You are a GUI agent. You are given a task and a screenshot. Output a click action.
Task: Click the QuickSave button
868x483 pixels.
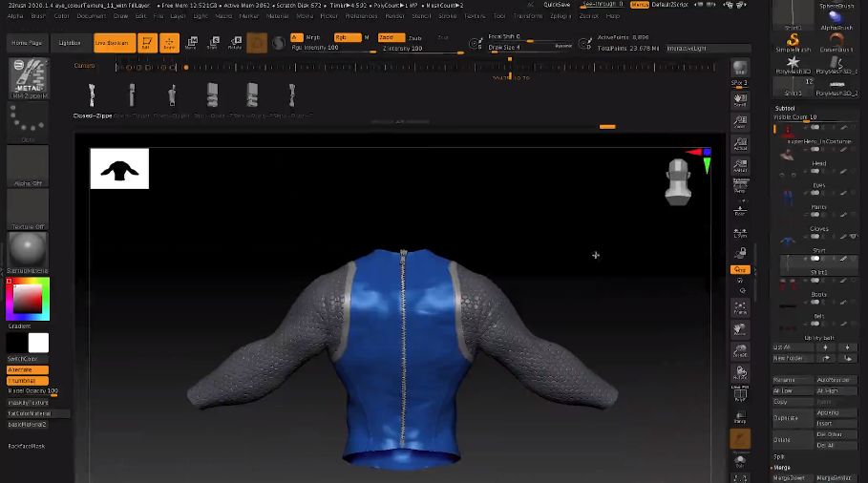click(557, 5)
